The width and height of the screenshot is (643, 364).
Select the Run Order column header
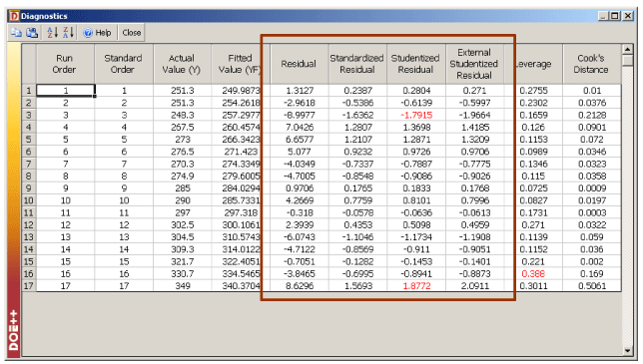64,64
